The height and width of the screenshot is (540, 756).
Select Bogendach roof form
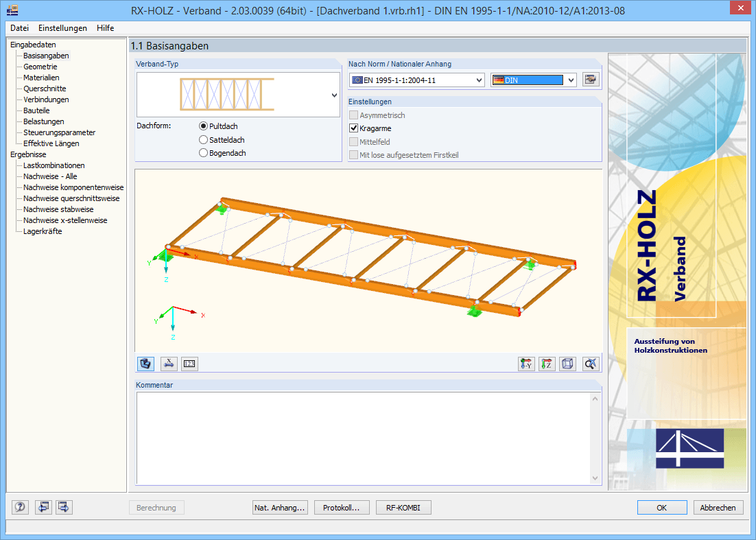pos(222,153)
